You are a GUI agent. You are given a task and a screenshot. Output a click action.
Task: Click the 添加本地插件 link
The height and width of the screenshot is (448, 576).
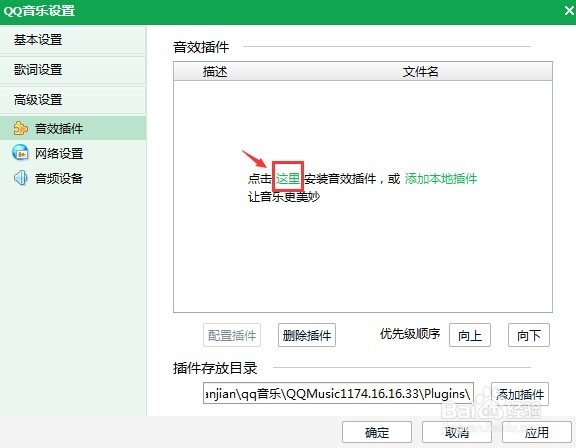441,178
